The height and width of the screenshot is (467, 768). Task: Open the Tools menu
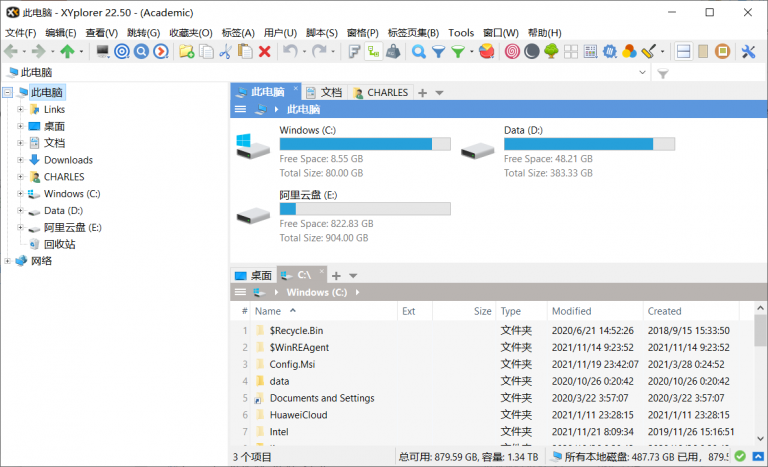pyautogui.click(x=461, y=33)
